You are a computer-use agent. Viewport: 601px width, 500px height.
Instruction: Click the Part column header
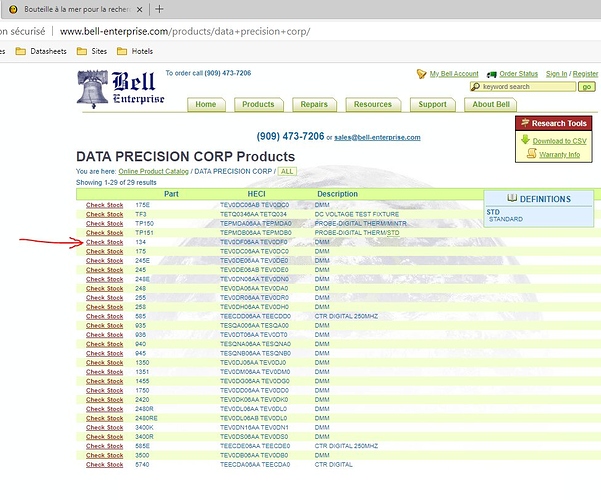[171, 194]
